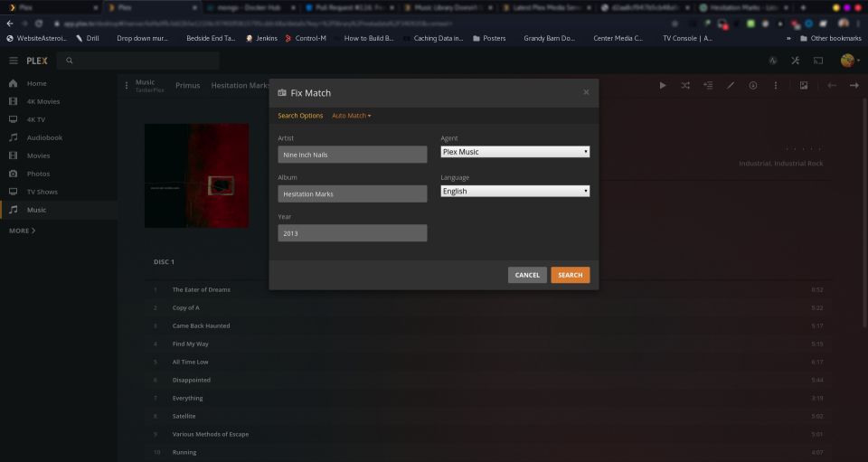Click the Cast to device icon
This screenshot has height=462, width=868.
[818, 61]
